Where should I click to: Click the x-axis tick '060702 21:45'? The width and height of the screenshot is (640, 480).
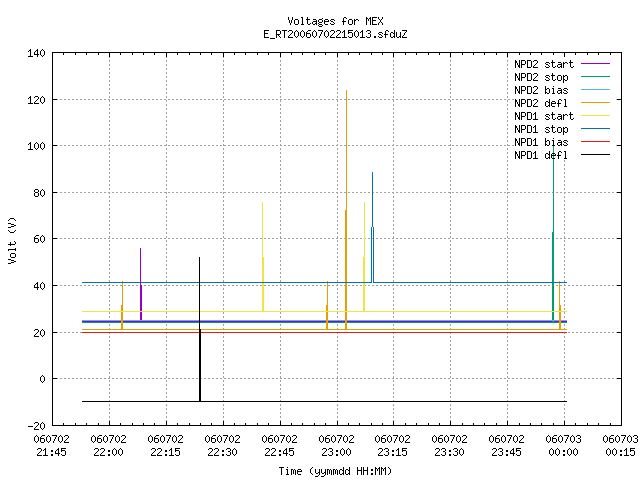[x=51, y=446]
